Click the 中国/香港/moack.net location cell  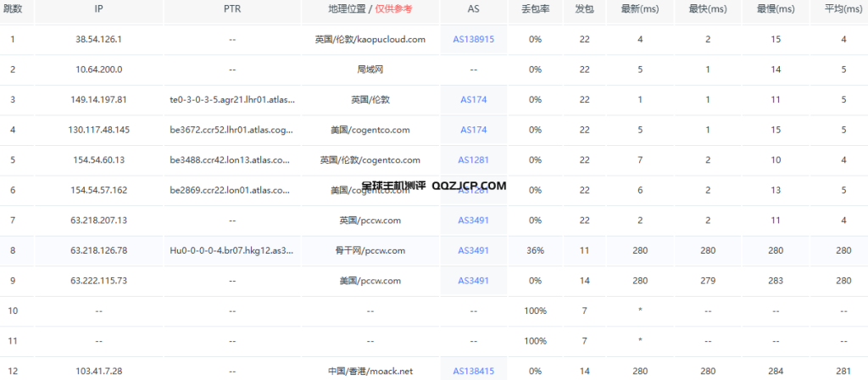pos(368,371)
